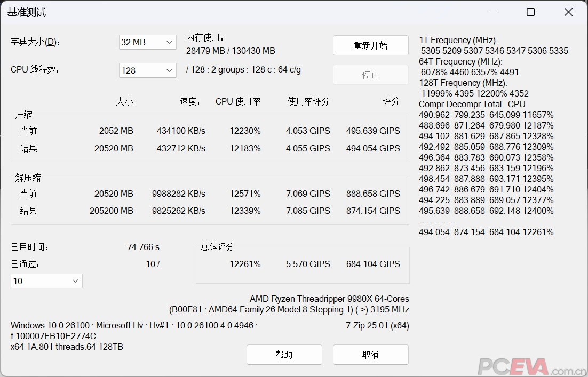The width and height of the screenshot is (588, 377).
Task: Click the decompression result rating 874.154 GIPS
Action: [x=372, y=211]
